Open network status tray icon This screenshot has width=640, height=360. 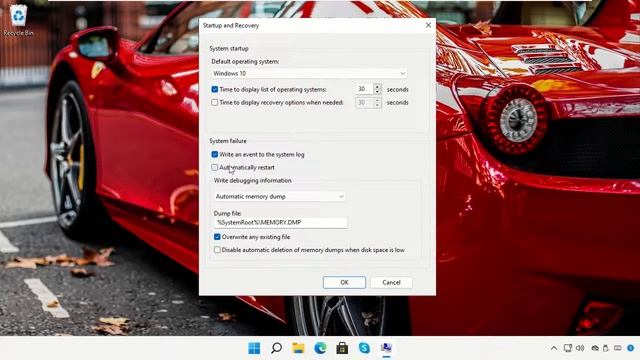pos(567,348)
